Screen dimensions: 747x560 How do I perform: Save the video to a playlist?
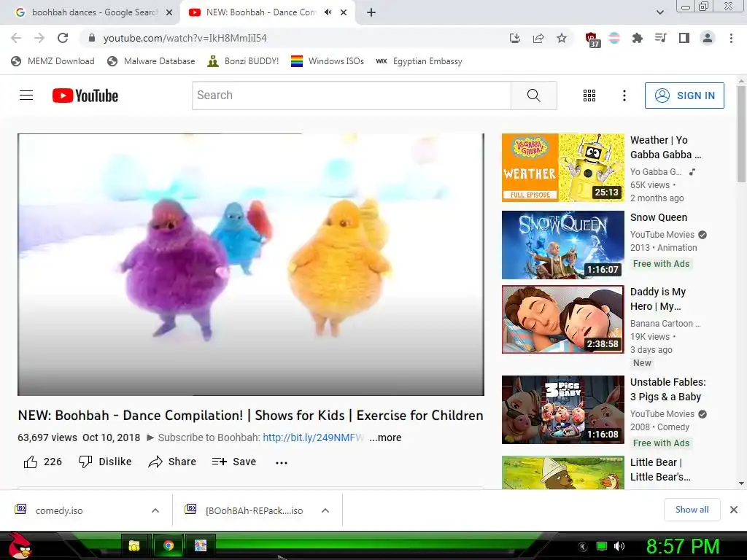(x=234, y=462)
